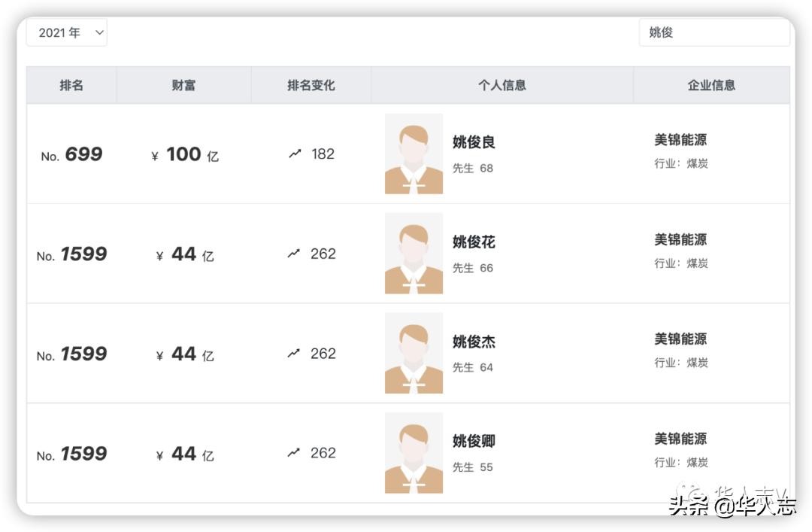This screenshot has width=812, height=532.
Task: Click the 个人信息 column header
Action: [501, 86]
